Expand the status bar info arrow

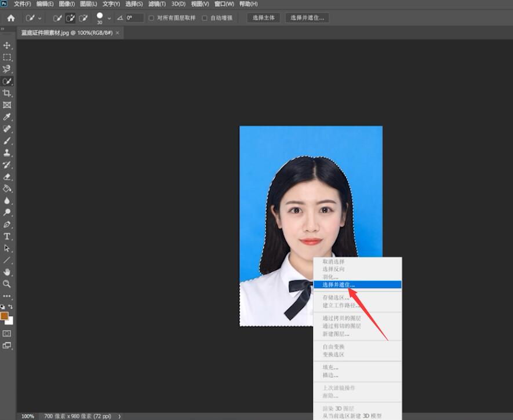tap(119, 417)
